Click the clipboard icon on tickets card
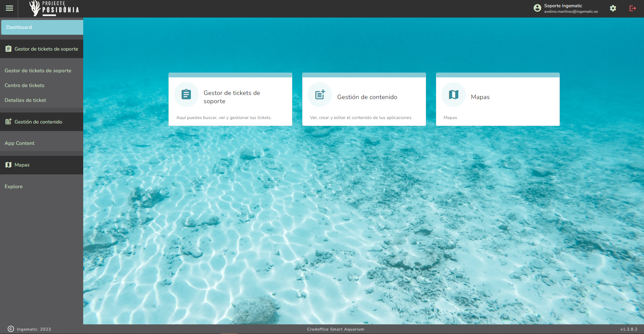This screenshot has width=644, height=334. 186,95
